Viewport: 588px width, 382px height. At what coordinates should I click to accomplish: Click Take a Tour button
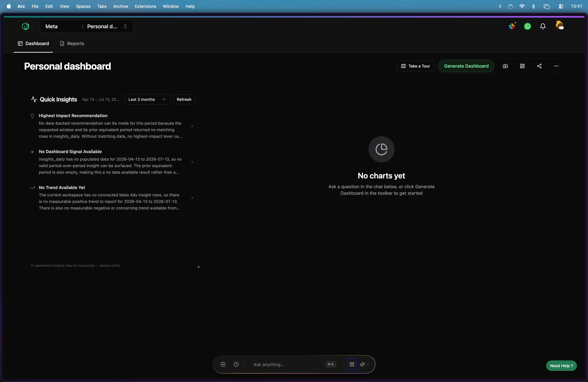415,66
